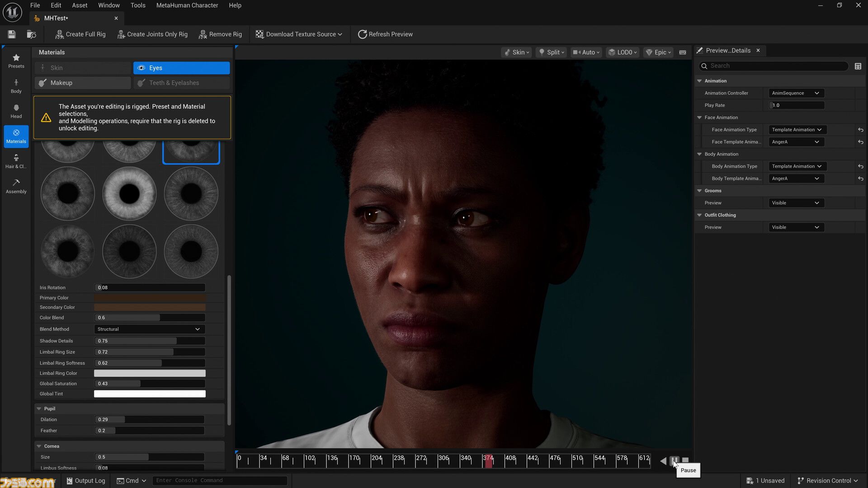Open Outfit Clothing Preview Visible dropdown

pos(796,227)
